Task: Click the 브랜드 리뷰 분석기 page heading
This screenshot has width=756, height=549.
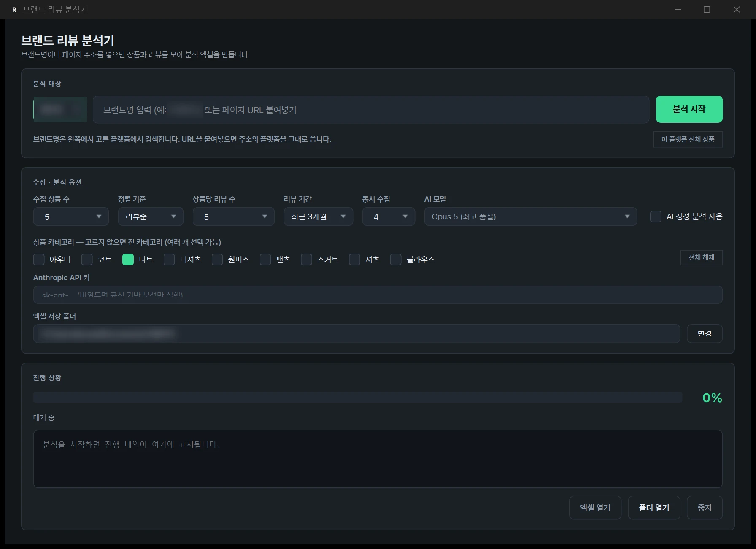Action: coord(67,41)
